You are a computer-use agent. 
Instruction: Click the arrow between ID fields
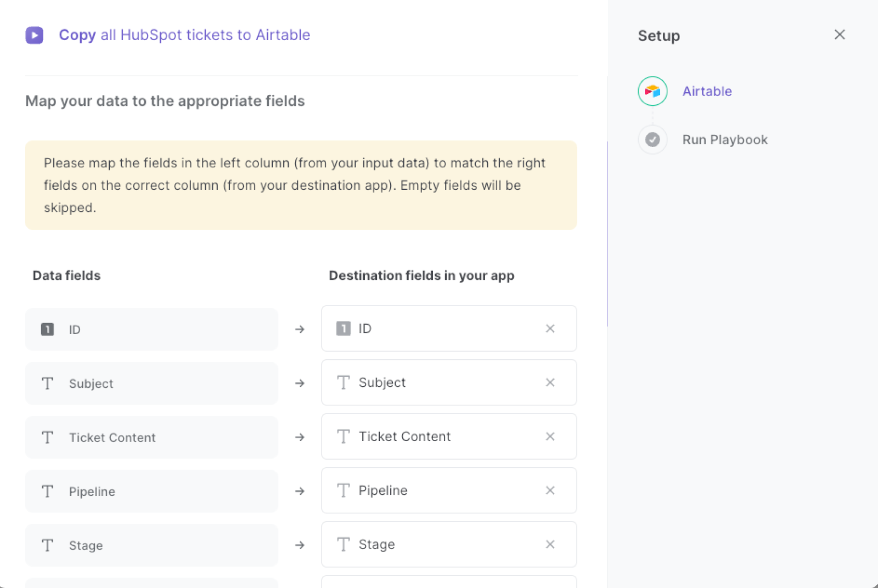point(300,329)
